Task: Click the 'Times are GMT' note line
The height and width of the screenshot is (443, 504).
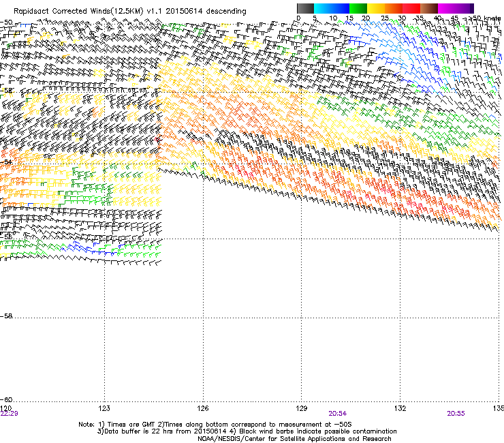Action: coord(215,425)
